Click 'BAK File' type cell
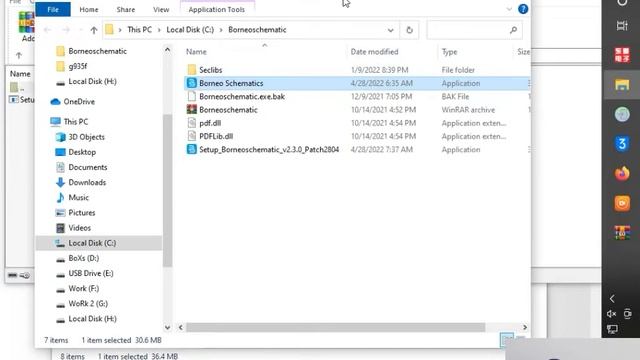 pos(455,97)
